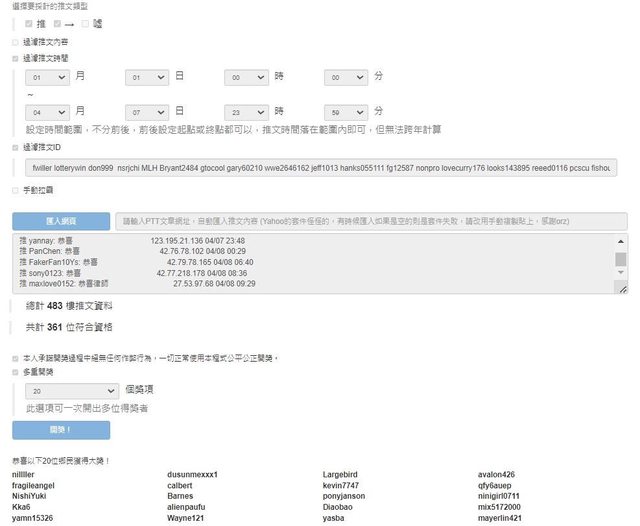Enable the 手動拉票 checkbox
Viewport: 640px width, 526px height.
point(15,189)
